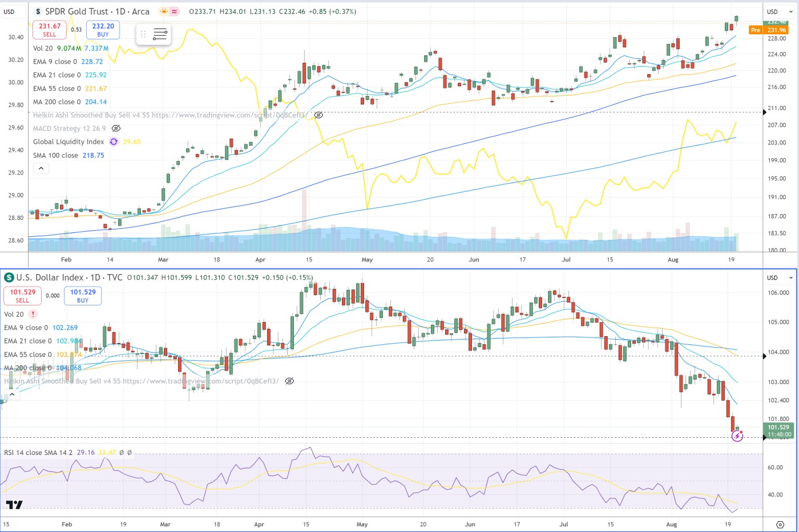Click the purple refresh icon beside Global Liquidity Index

114,142
